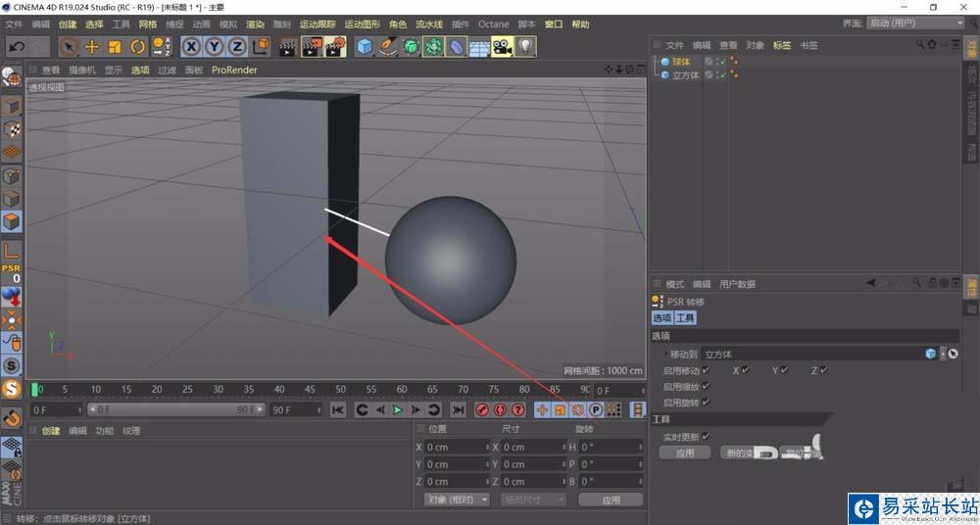The height and width of the screenshot is (525, 980).
Task: Click the Undo arrow icon
Action: pyautogui.click(x=17, y=46)
